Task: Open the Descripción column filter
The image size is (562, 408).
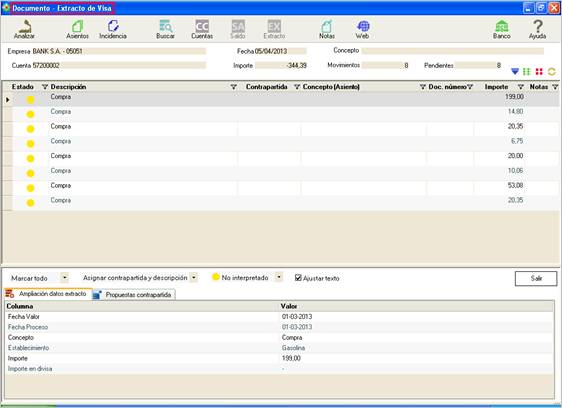Action: pos(233,87)
